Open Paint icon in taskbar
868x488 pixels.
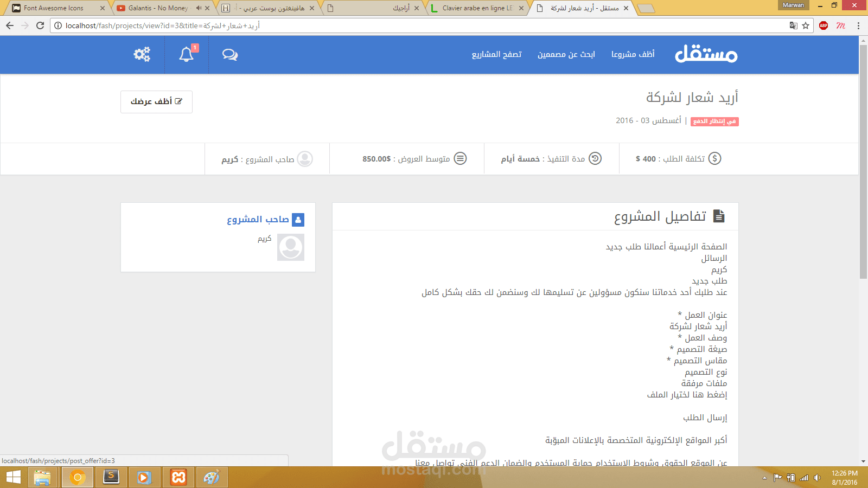212,477
